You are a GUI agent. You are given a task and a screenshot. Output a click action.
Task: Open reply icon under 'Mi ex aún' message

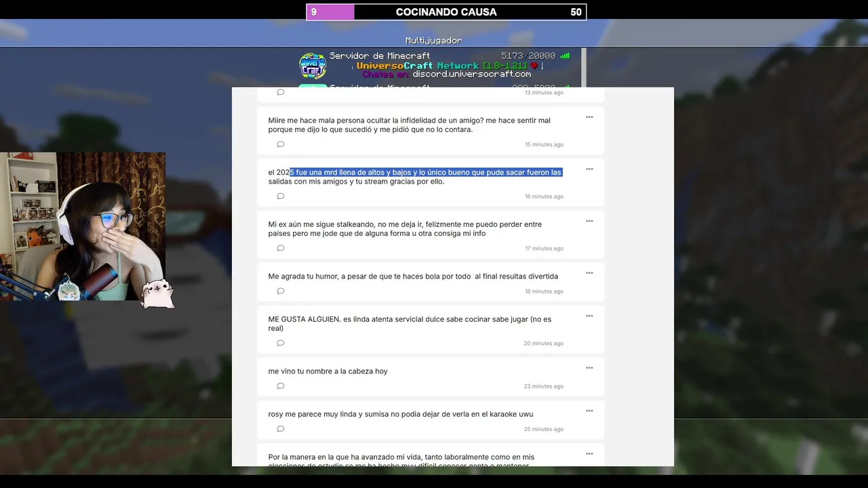coord(281,248)
